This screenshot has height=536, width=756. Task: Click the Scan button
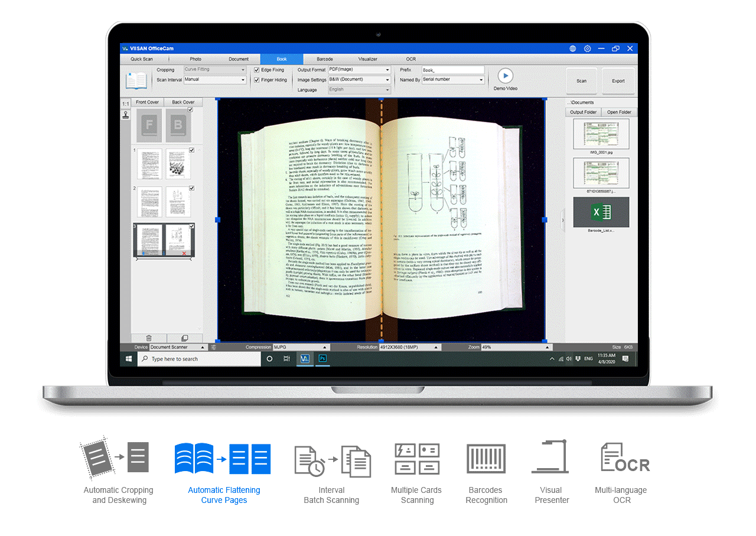(x=582, y=81)
